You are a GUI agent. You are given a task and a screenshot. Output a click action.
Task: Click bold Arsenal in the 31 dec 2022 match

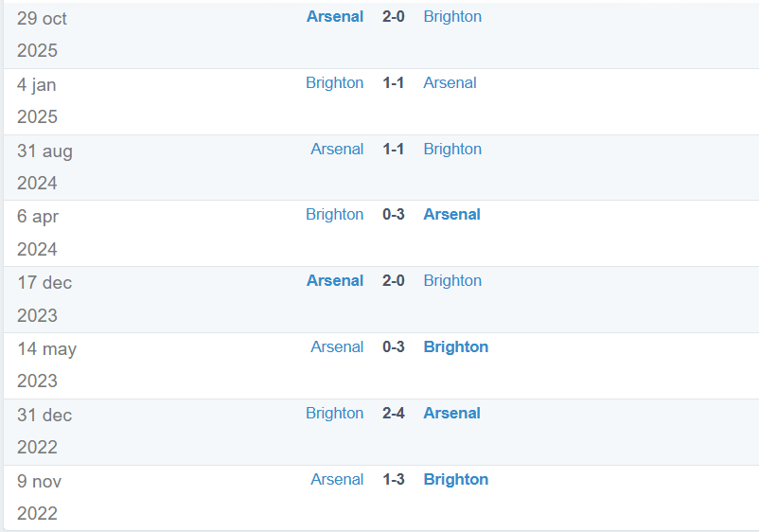451,414
